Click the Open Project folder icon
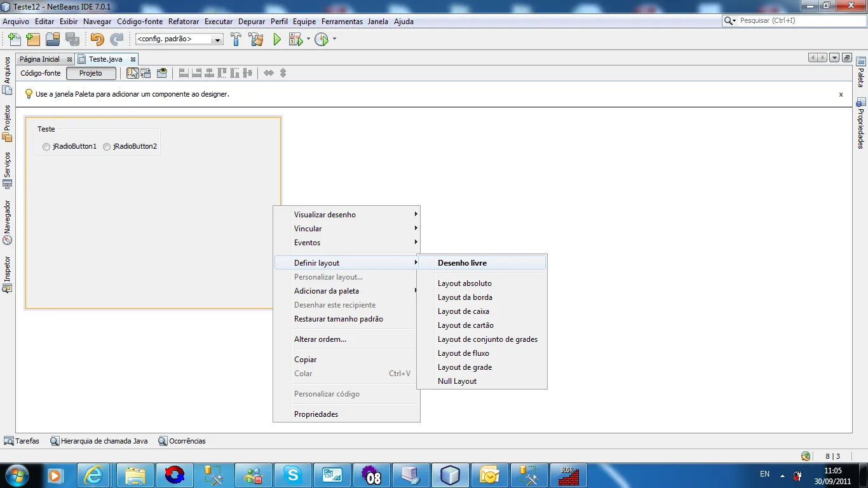 pos(53,39)
